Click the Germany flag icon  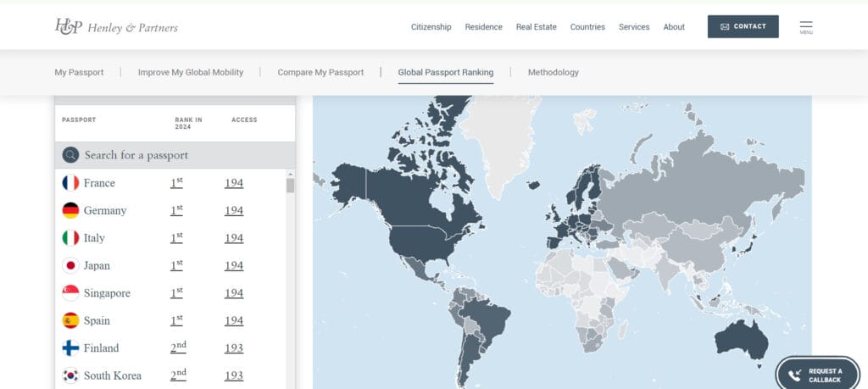click(70, 210)
